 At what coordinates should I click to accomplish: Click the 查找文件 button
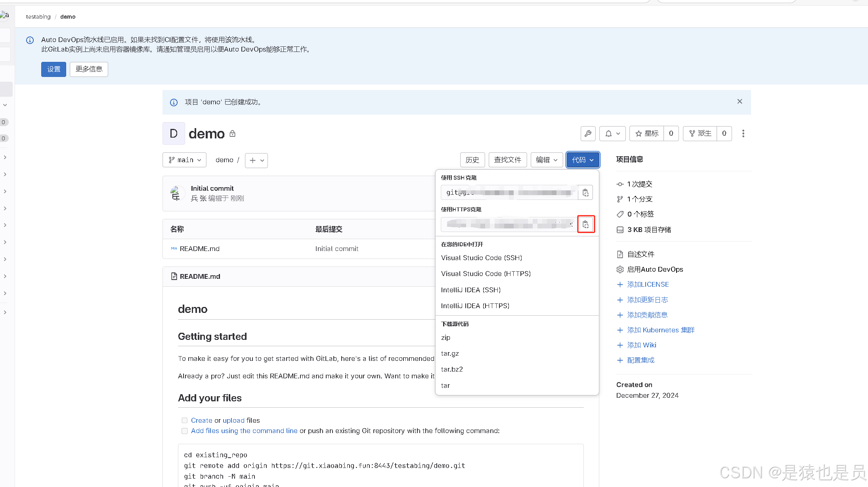(507, 160)
